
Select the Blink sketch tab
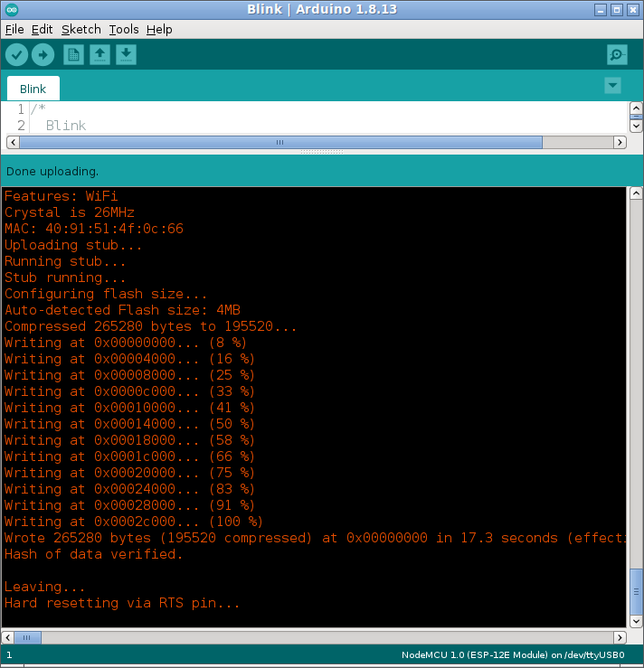click(x=33, y=89)
